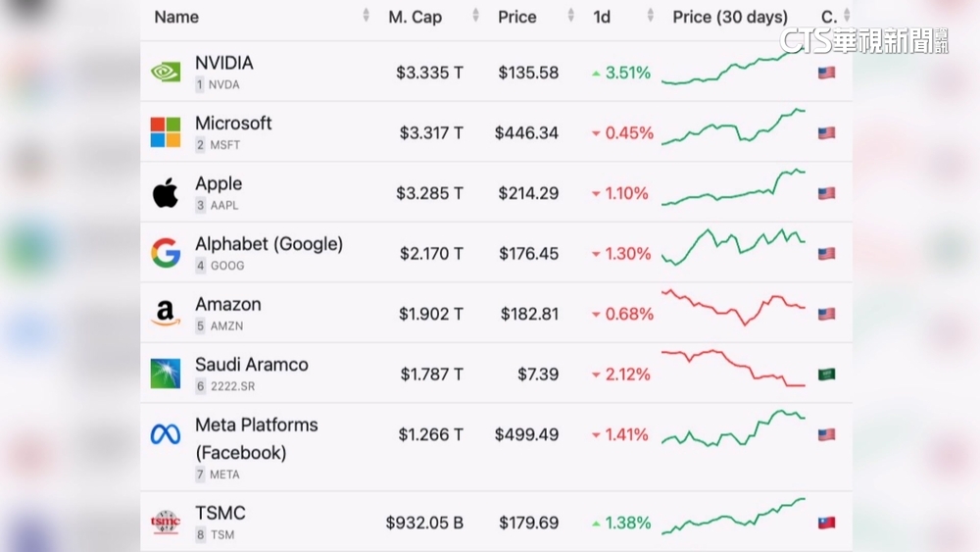Click the Apple logo icon

pos(165,193)
